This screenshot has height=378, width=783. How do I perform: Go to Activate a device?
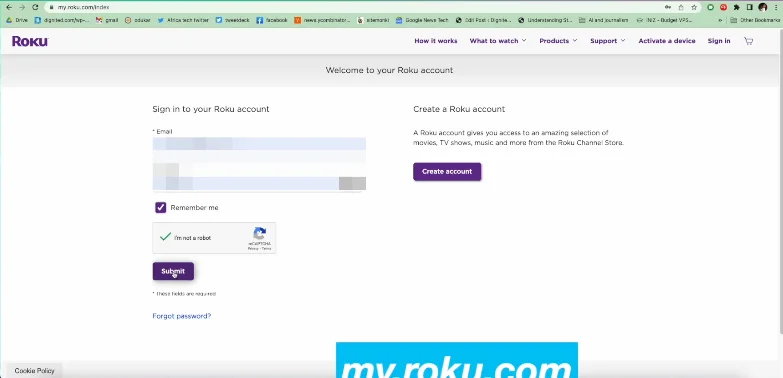coord(667,41)
